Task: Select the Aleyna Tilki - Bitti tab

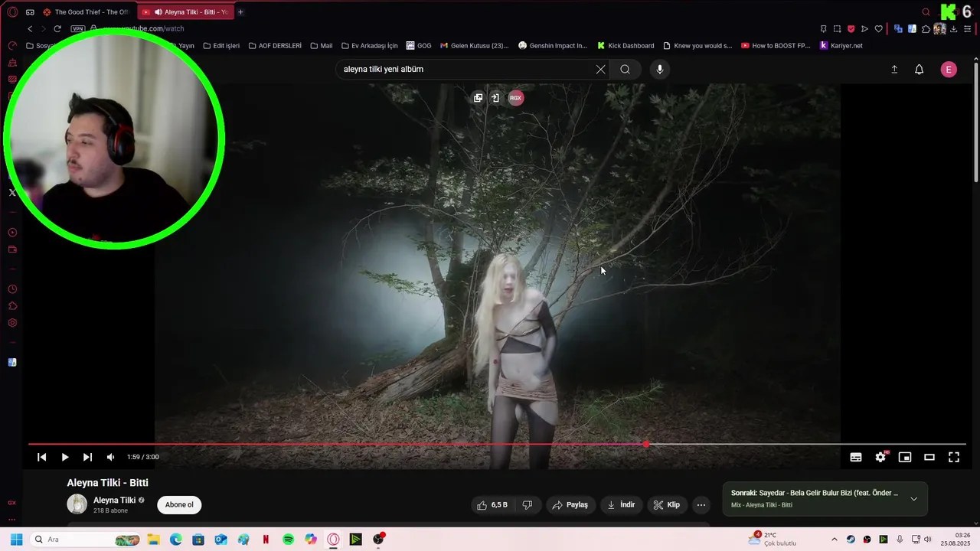Action: [185, 12]
